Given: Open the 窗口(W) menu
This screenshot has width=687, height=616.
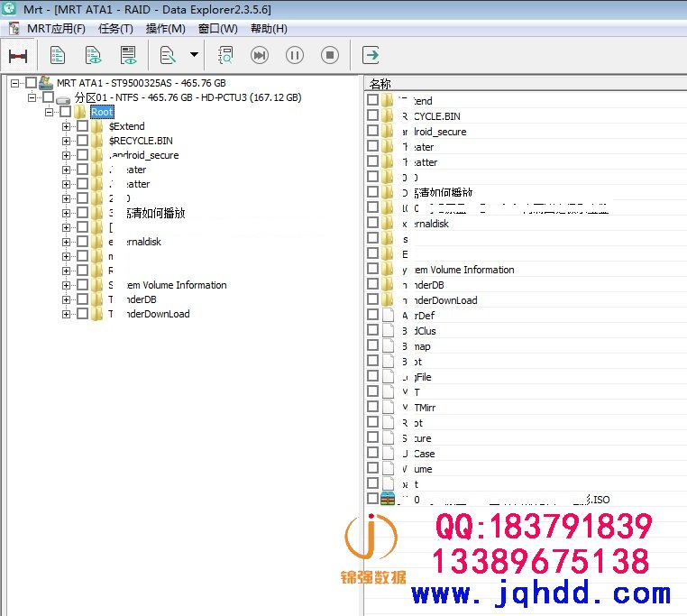Looking at the screenshot, I should click(218, 29).
